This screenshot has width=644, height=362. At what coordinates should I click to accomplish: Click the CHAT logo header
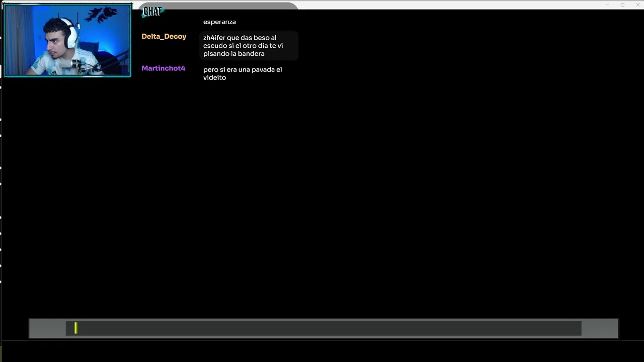152,11
